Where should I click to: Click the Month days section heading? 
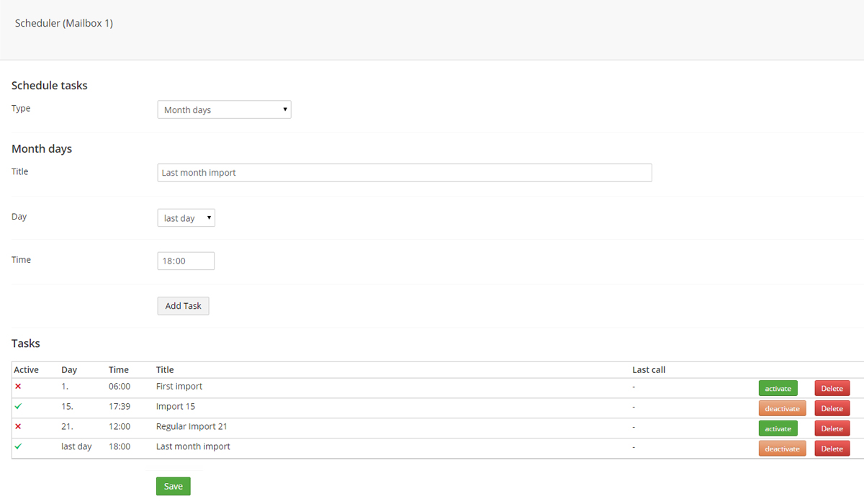click(x=42, y=149)
